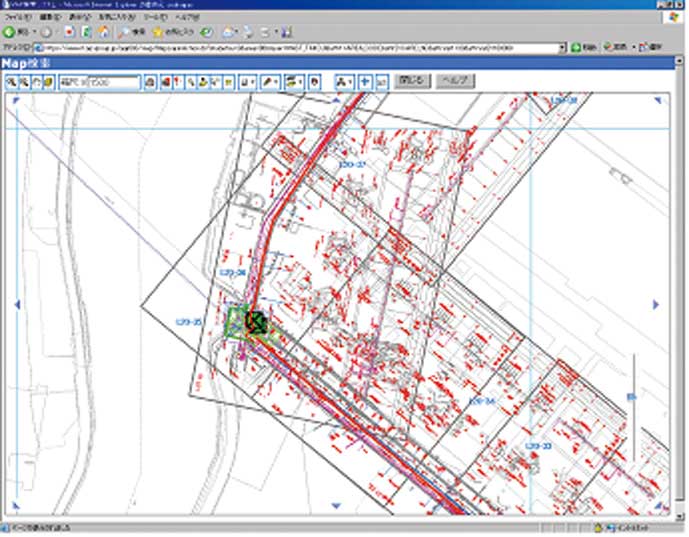The height and width of the screenshot is (537, 689).
Task: Click the browser Refresh icon
Action: click(x=85, y=32)
